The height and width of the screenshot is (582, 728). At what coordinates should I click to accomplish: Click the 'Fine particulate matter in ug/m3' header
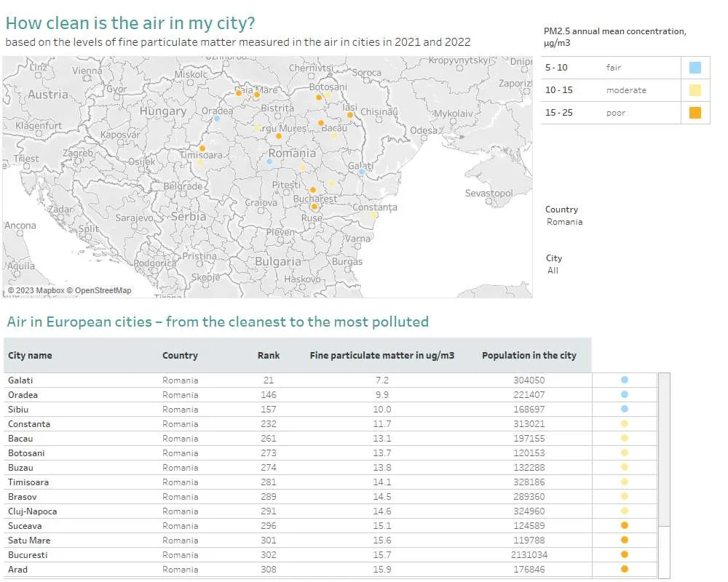pos(381,356)
